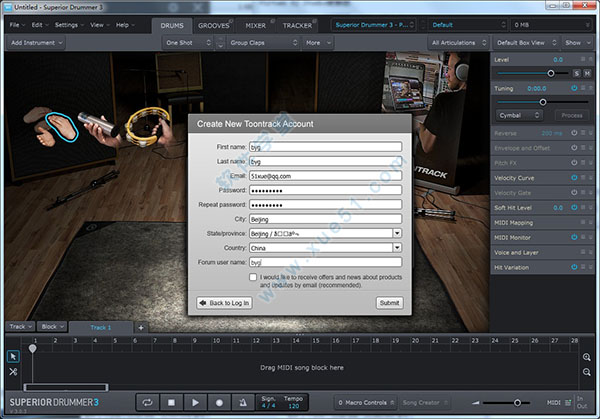Zoom in on the timeline
The height and width of the screenshot is (419, 600).
(586, 357)
